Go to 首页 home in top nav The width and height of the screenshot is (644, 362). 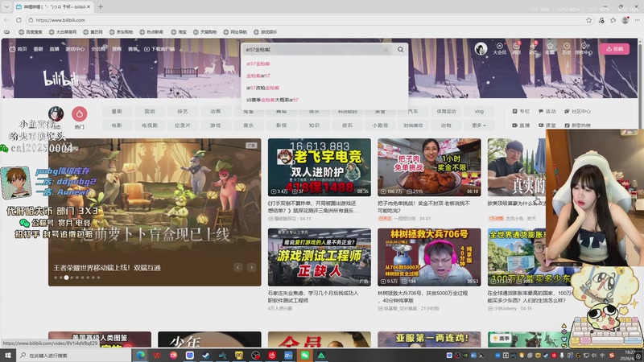coord(19,49)
